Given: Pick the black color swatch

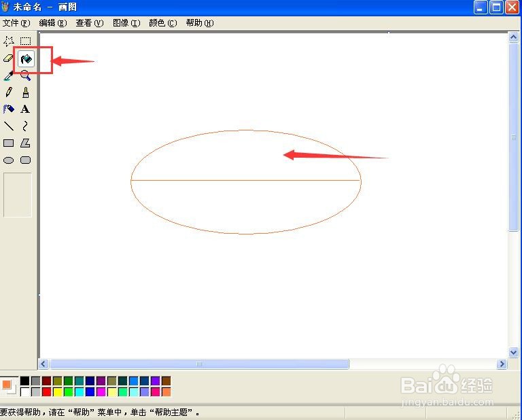Looking at the screenshot, I should (x=25, y=381).
